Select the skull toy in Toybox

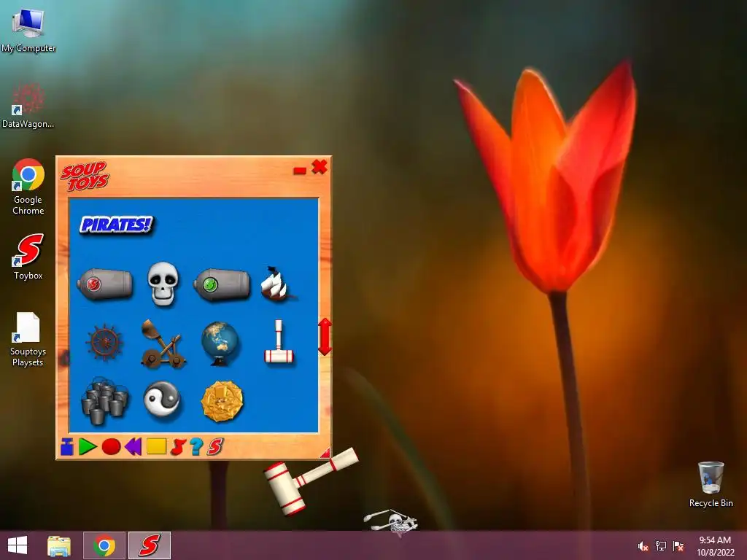point(163,283)
